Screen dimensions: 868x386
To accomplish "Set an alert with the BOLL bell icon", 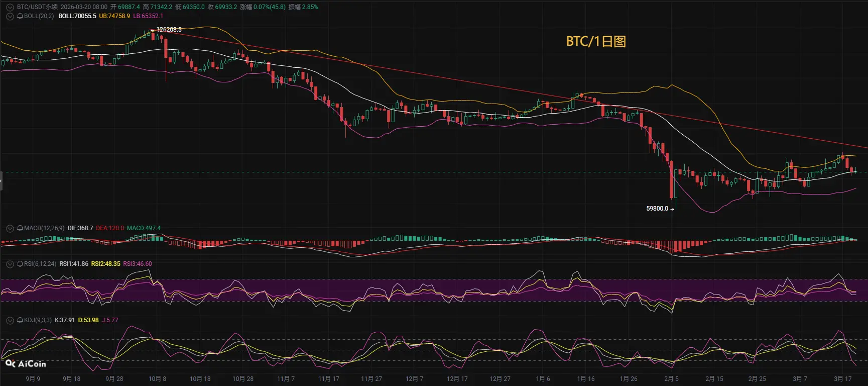I will (x=20, y=16).
